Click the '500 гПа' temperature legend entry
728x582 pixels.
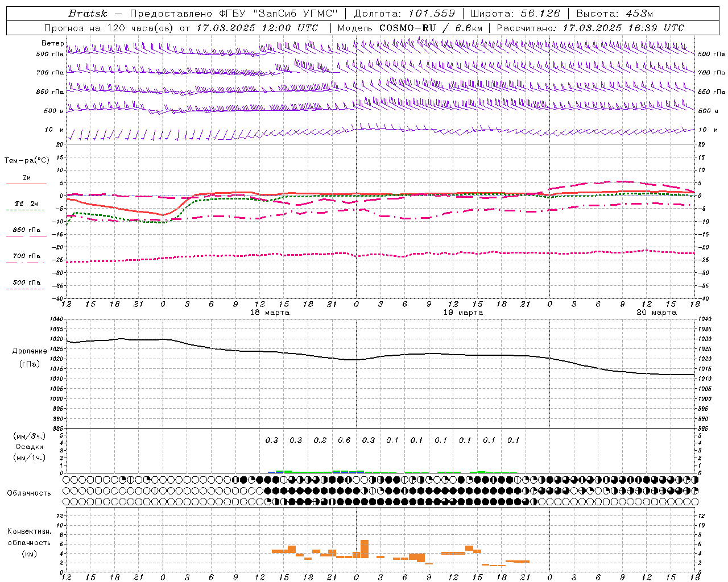[x=27, y=282]
